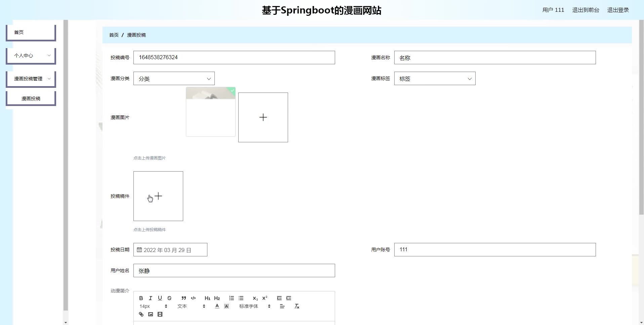Click the sidebar scrollbar down arrow
This screenshot has width=644, height=325.
(x=66, y=322)
